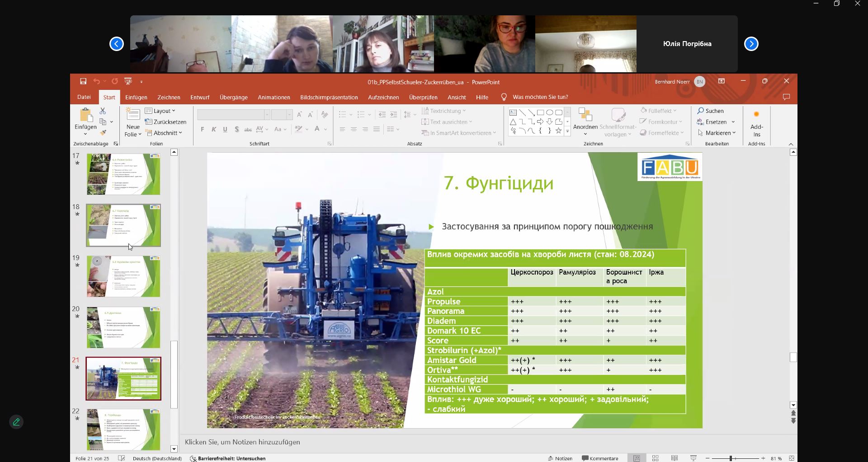This screenshot has width=868, height=462.
Task: Toggle justify text alignment
Action: point(376,130)
